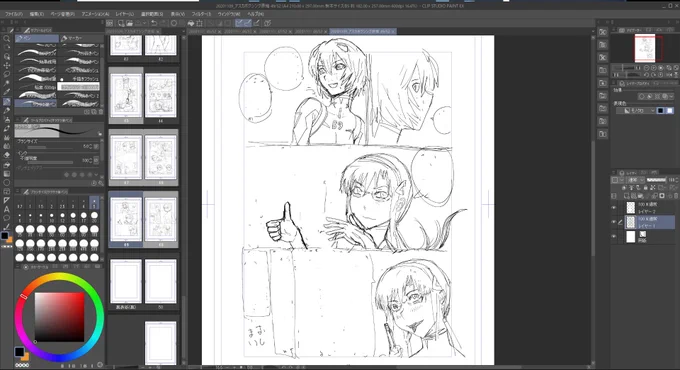Choose brush size 5 preset
This screenshot has height=370, width=680.
(x=94, y=204)
